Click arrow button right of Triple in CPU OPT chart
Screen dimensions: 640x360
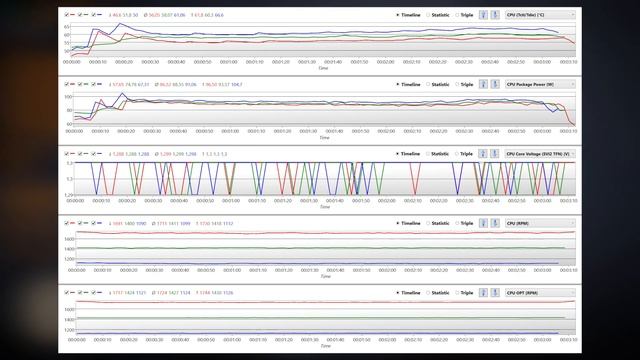pos(483,292)
